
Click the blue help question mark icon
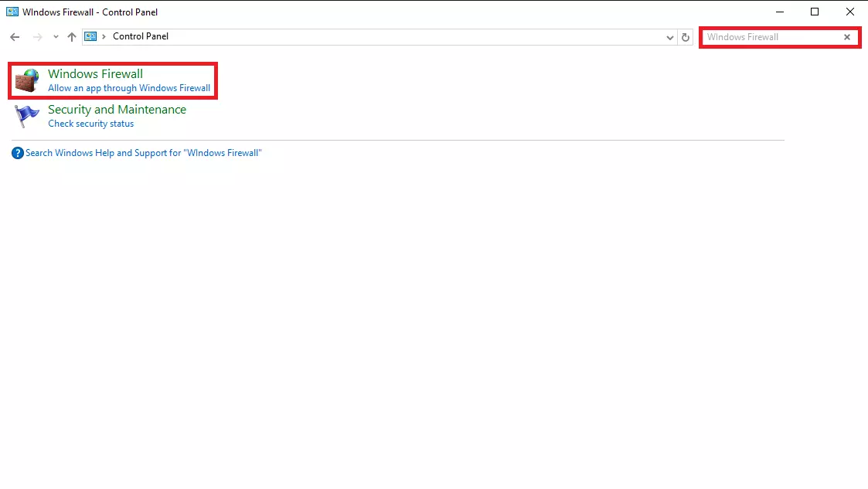tap(18, 153)
